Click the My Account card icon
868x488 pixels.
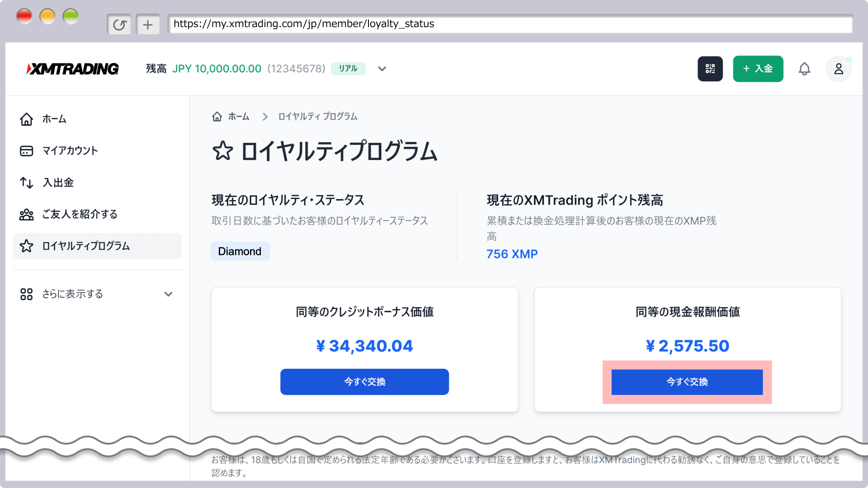[x=26, y=151]
